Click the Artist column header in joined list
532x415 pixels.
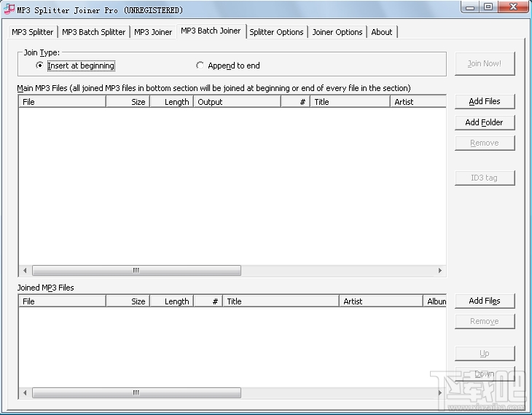(x=381, y=301)
